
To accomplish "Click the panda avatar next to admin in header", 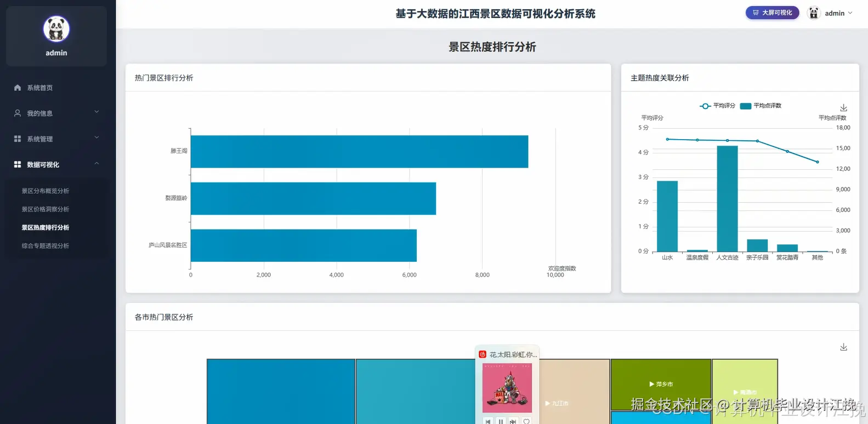I will [814, 13].
